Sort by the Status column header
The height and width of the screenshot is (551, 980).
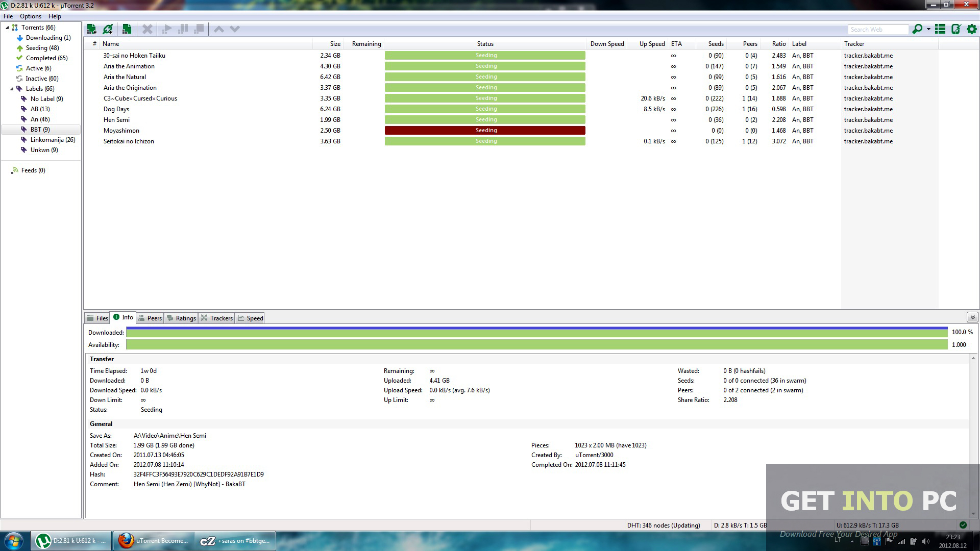[x=485, y=44]
